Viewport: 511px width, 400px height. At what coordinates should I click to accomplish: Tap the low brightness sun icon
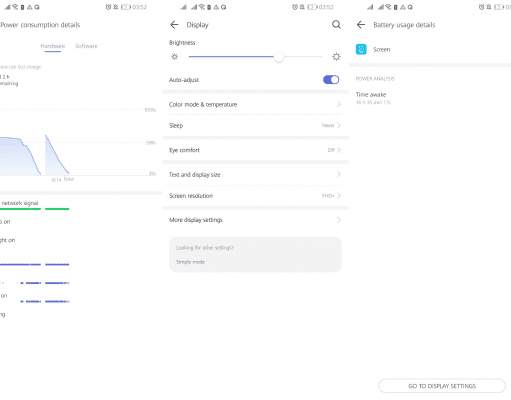pos(174,57)
